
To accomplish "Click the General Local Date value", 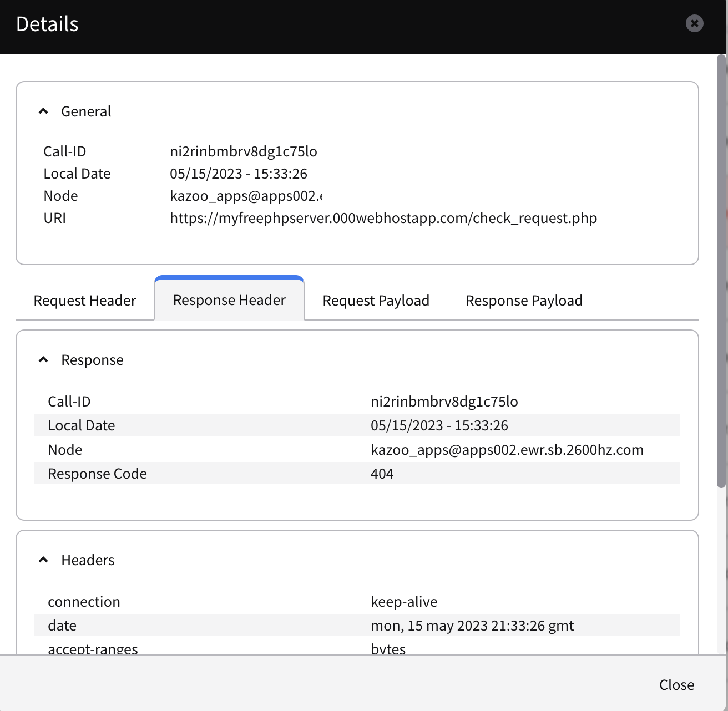I will (x=239, y=174).
